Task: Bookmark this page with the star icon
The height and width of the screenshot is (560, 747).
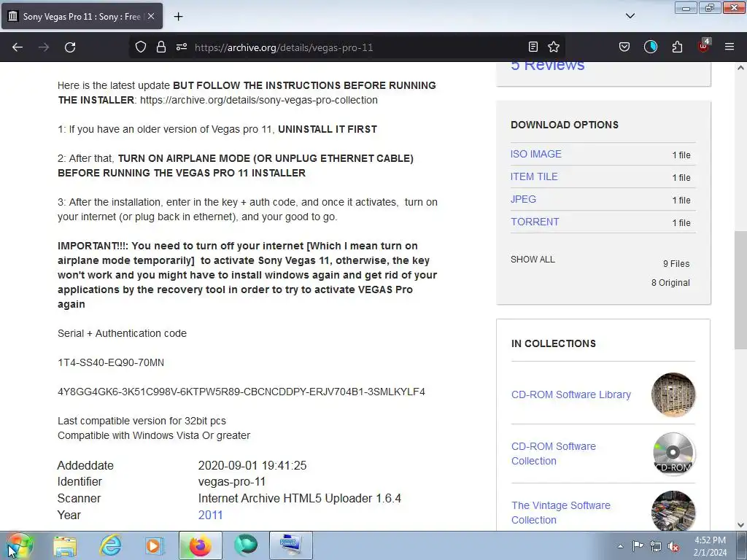Action: coord(554,47)
